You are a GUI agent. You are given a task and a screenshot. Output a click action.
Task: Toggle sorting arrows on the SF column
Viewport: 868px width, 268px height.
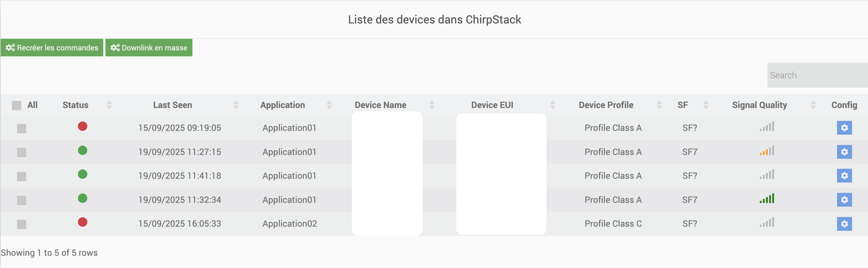(706, 105)
